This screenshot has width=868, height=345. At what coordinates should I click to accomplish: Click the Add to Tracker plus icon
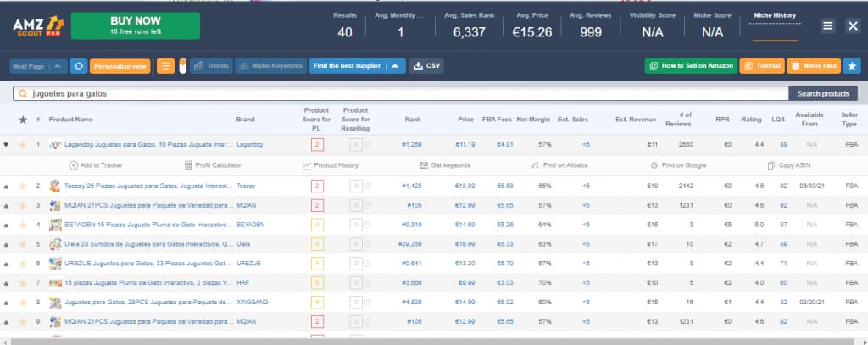point(73,165)
